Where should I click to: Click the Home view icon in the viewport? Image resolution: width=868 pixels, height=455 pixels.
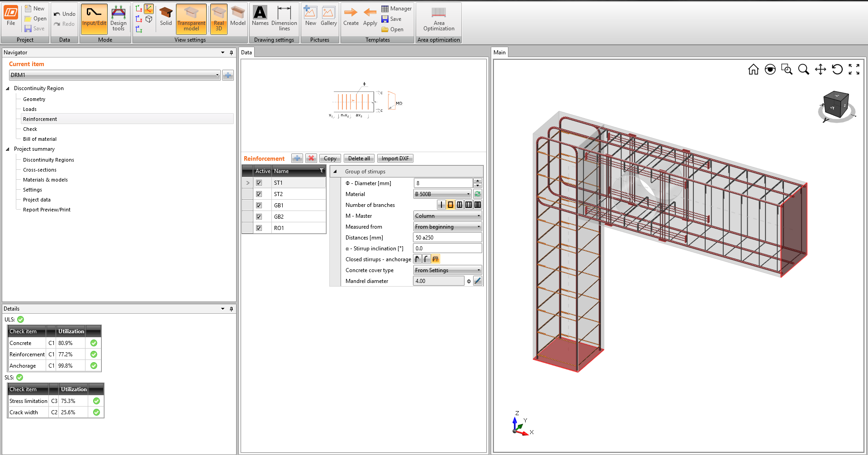[753, 69]
